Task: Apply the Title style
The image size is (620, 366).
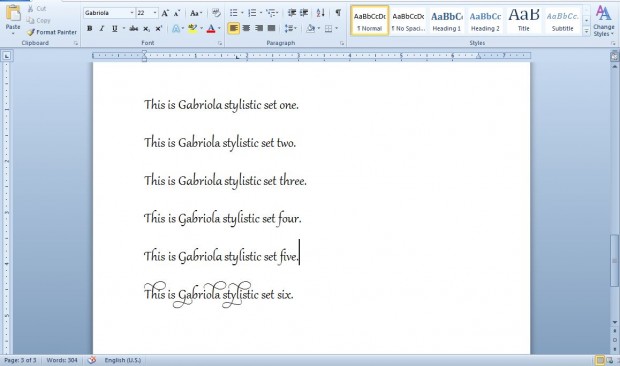Action: (x=524, y=21)
